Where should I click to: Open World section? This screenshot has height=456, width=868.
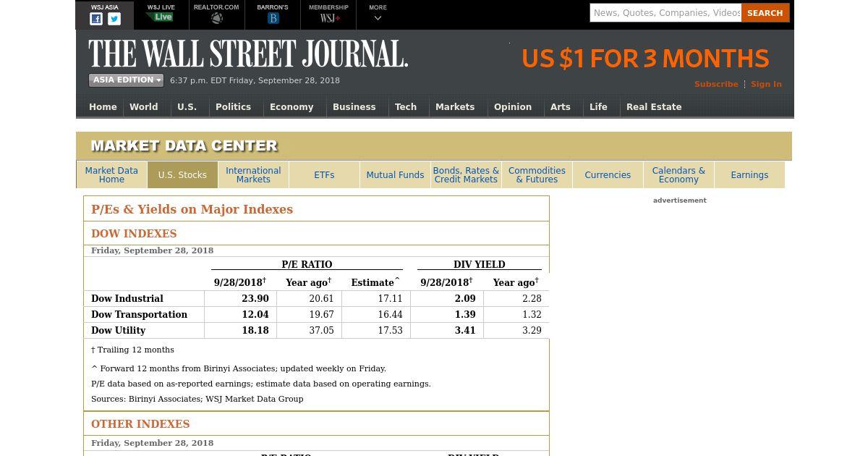143,106
